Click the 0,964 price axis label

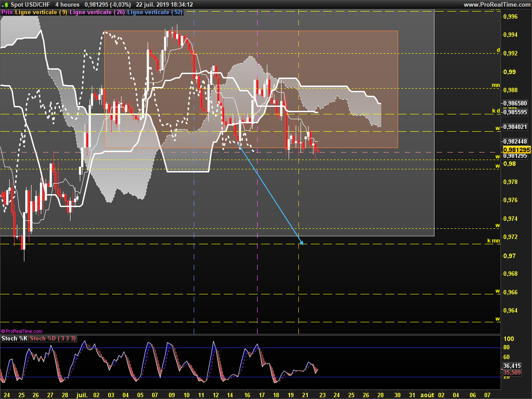tap(510, 310)
